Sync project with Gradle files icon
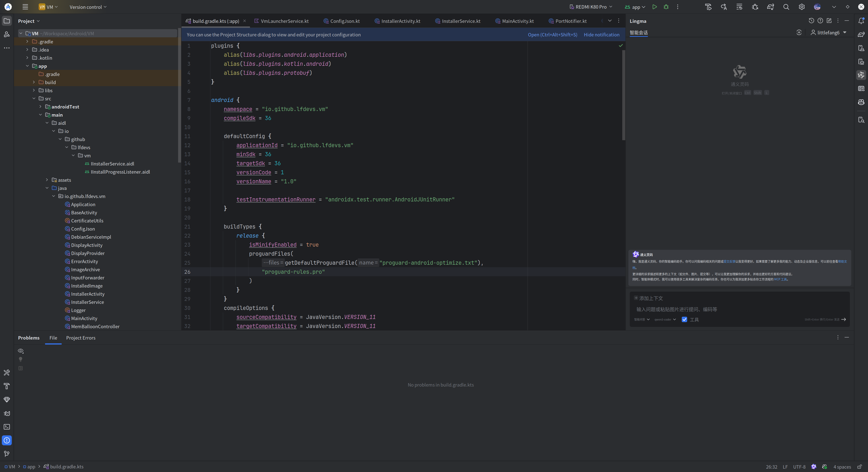Image resolution: width=868 pixels, height=472 pixels. pyautogui.click(x=771, y=7)
